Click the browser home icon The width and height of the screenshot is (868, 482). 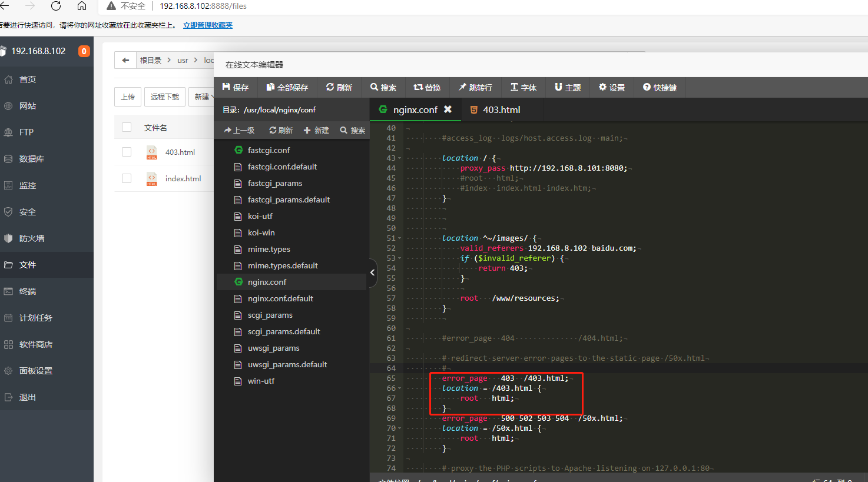pos(82,6)
